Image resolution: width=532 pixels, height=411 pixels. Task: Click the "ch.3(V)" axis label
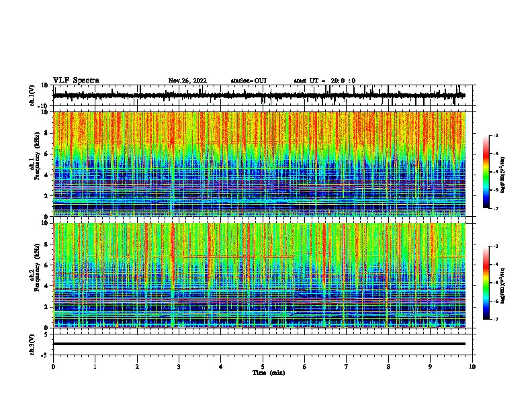[32, 345]
